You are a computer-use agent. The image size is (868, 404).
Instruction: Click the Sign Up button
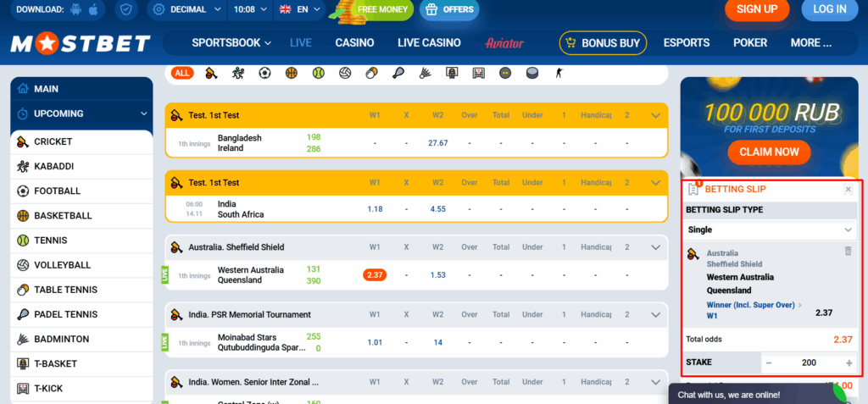tap(757, 8)
